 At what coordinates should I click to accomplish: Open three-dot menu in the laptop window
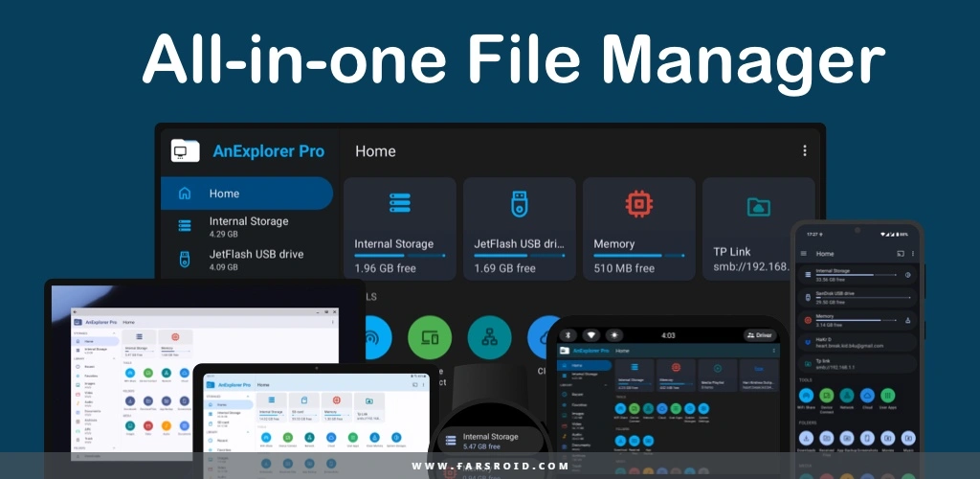(x=332, y=322)
